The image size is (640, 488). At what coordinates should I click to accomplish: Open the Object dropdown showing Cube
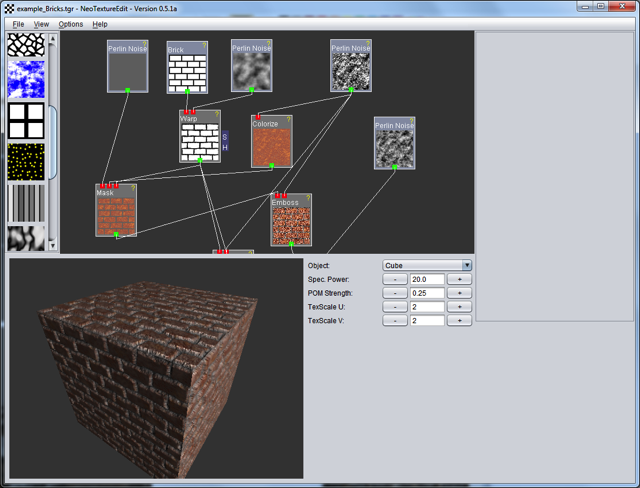point(427,265)
